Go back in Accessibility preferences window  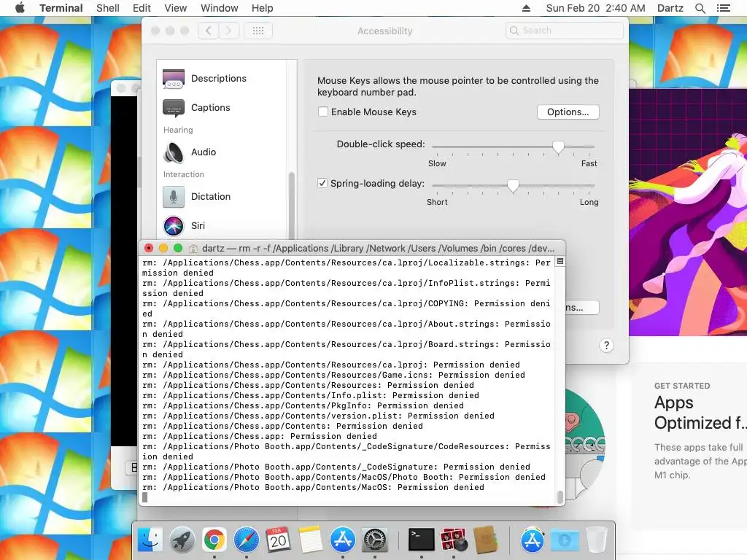[208, 31]
